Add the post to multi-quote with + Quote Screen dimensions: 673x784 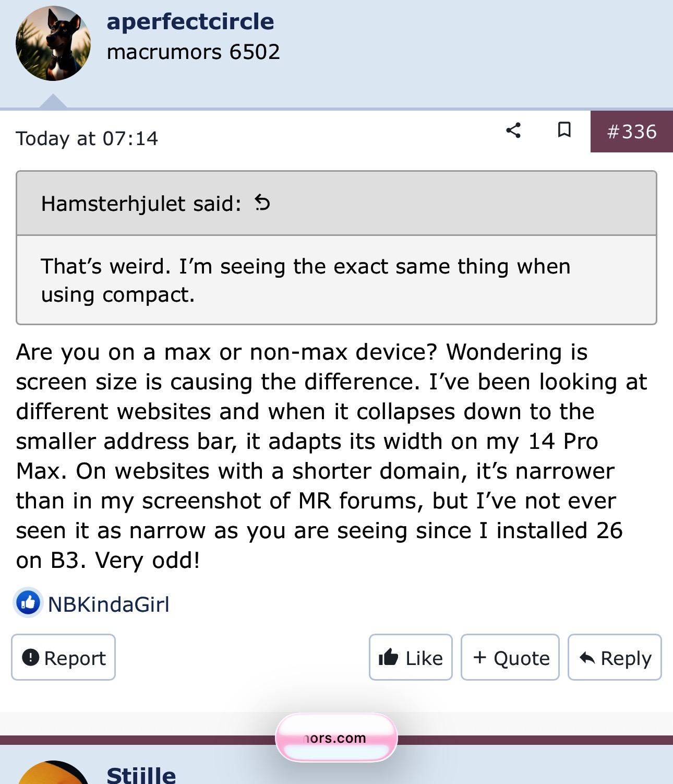[510, 657]
